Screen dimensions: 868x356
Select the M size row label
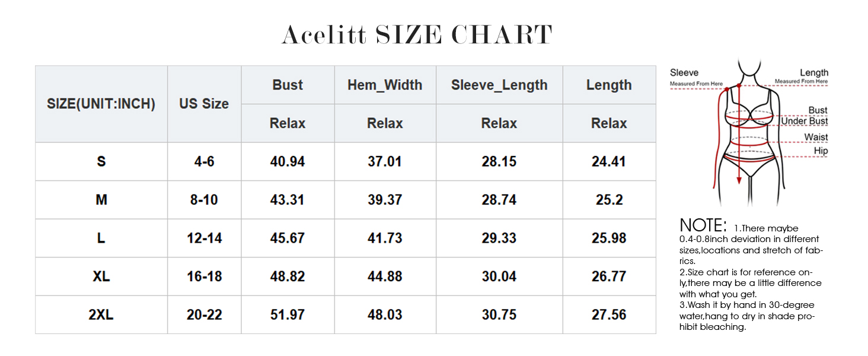point(101,200)
